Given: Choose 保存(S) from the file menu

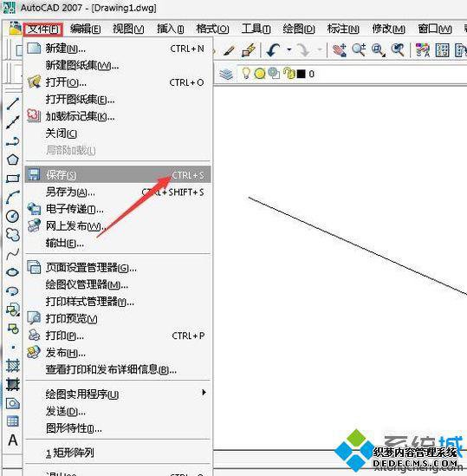Looking at the screenshot, I should click(x=118, y=174).
